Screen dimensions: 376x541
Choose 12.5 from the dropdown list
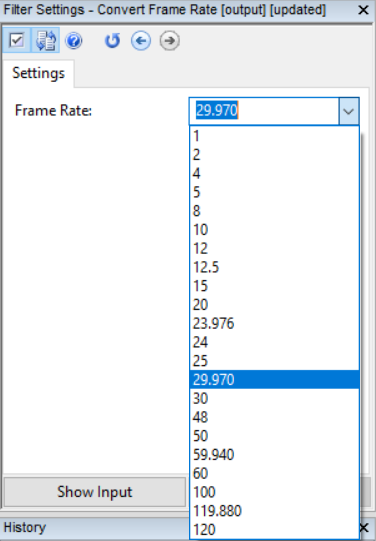point(275,267)
